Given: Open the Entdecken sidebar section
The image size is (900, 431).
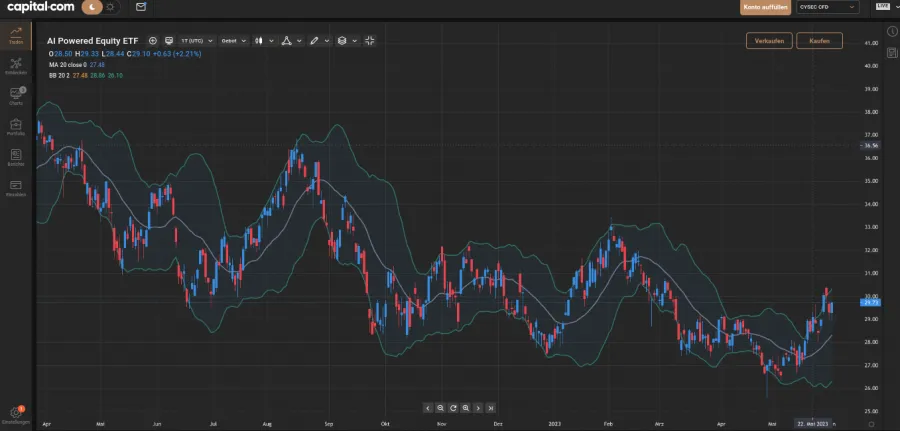Looking at the screenshot, I should tap(16, 66).
